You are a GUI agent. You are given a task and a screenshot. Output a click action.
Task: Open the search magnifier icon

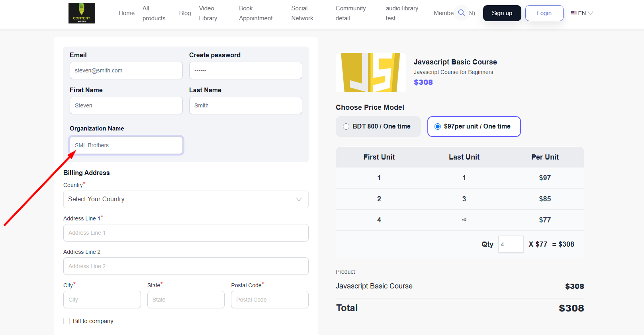tap(461, 13)
